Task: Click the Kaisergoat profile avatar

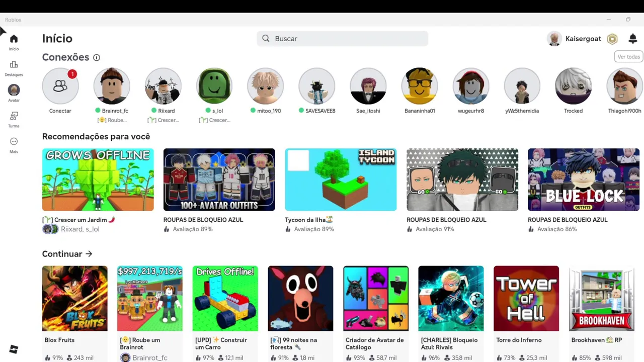Action: (x=554, y=39)
